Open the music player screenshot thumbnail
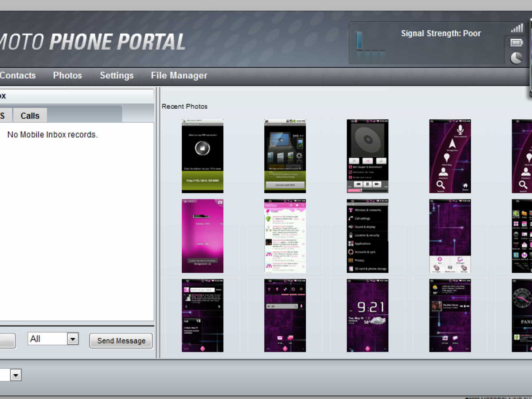Screen dimensions: 532x399 tap(368, 156)
